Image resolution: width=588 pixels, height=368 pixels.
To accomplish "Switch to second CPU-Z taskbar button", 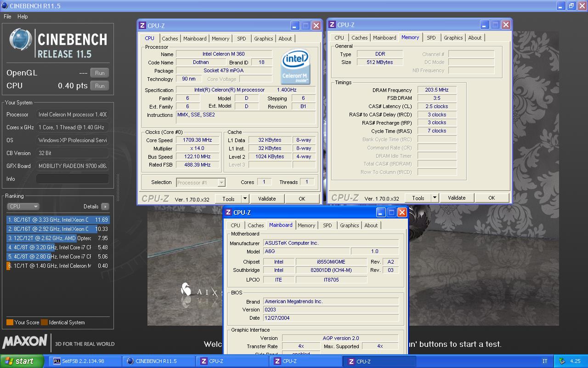I will click(x=305, y=361).
